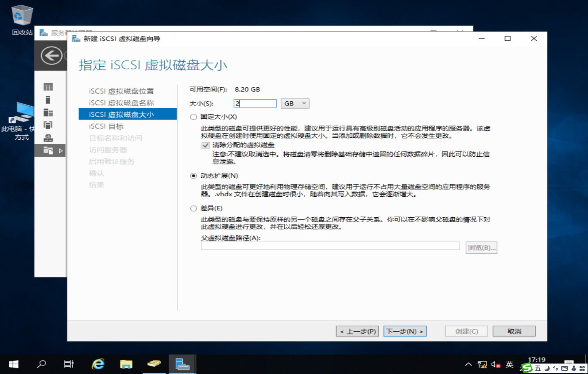
Task: Open the This PC shortcut desktop icon
Action: pyautogui.click(x=21, y=121)
